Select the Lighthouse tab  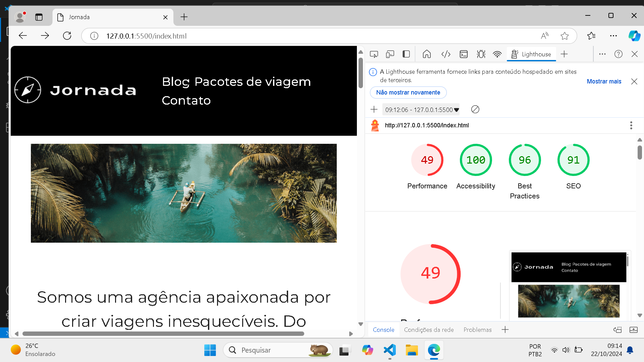coord(531,54)
